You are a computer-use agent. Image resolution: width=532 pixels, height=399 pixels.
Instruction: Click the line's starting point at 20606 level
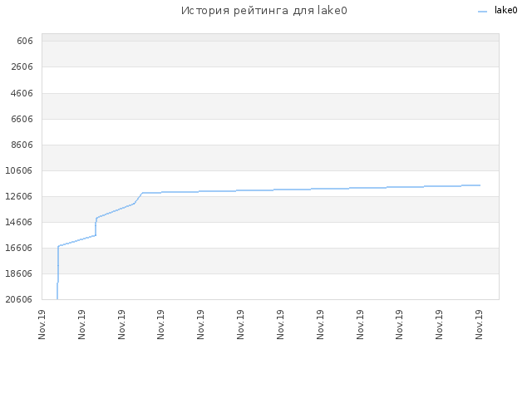57,298
